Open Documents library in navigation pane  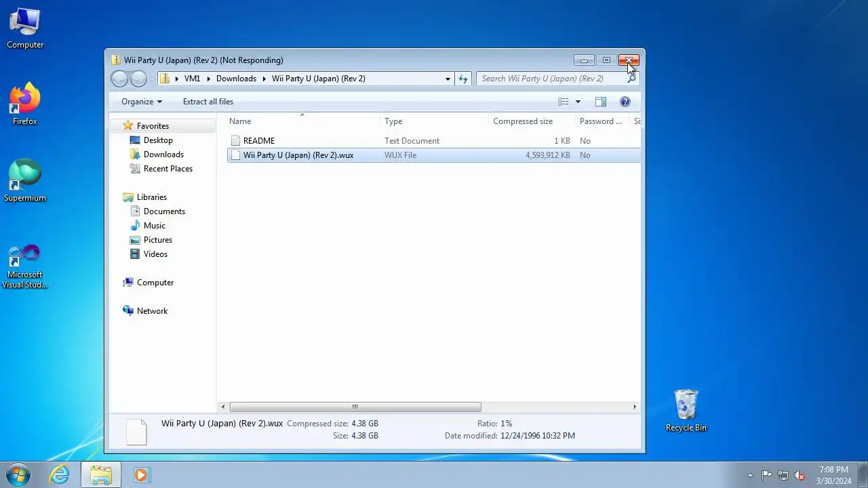(164, 211)
